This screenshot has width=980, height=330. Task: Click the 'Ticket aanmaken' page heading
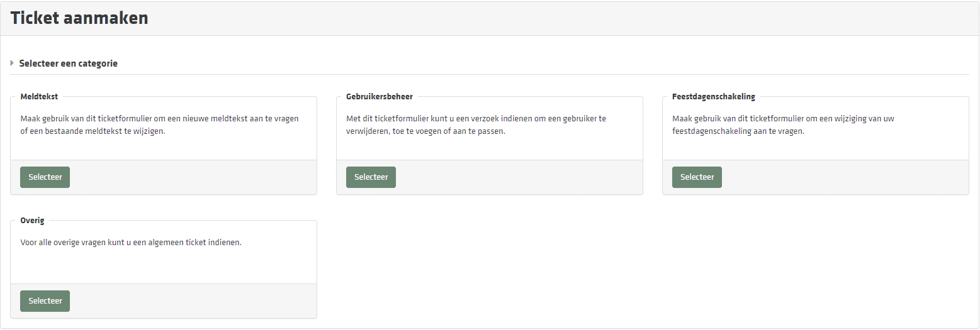click(x=79, y=18)
